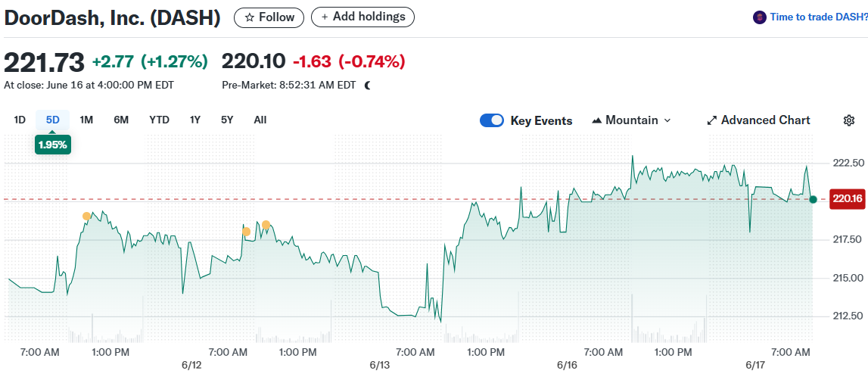868x374 pixels.
Task: Open the Advanced Chart link
Action: (759, 120)
